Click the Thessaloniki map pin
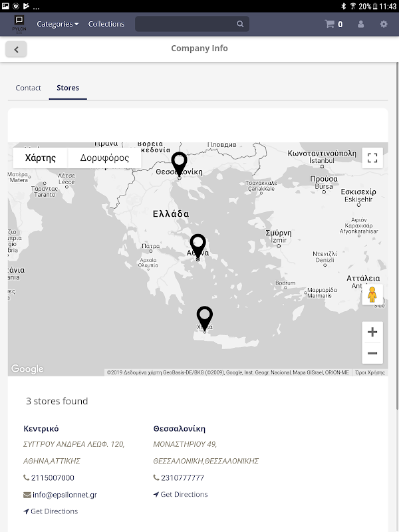Image resolution: width=399 pixels, height=532 pixels. [x=179, y=164]
